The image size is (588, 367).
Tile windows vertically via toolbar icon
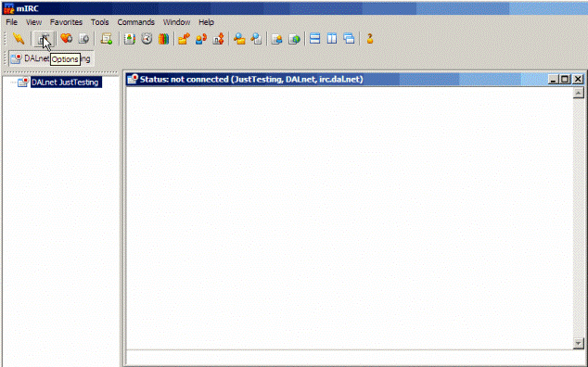pos(332,39)
